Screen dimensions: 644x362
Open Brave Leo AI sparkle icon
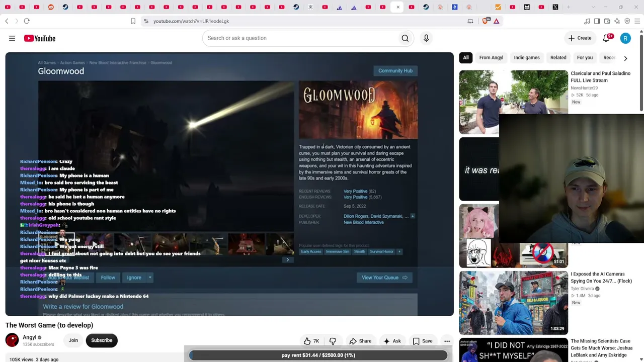point(617,21)
